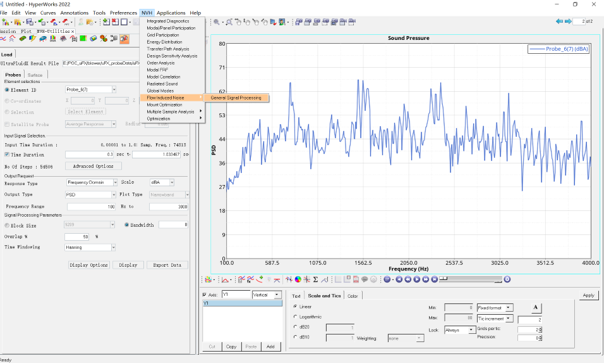Choose General Signal Processing submenu item
Screen dimensions: 604x363
tap(236, 98)
